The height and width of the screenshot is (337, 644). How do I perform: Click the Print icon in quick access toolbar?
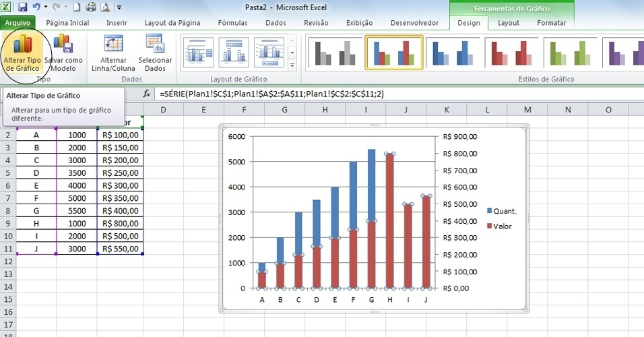pyautogui.click(x=92, y=7)
